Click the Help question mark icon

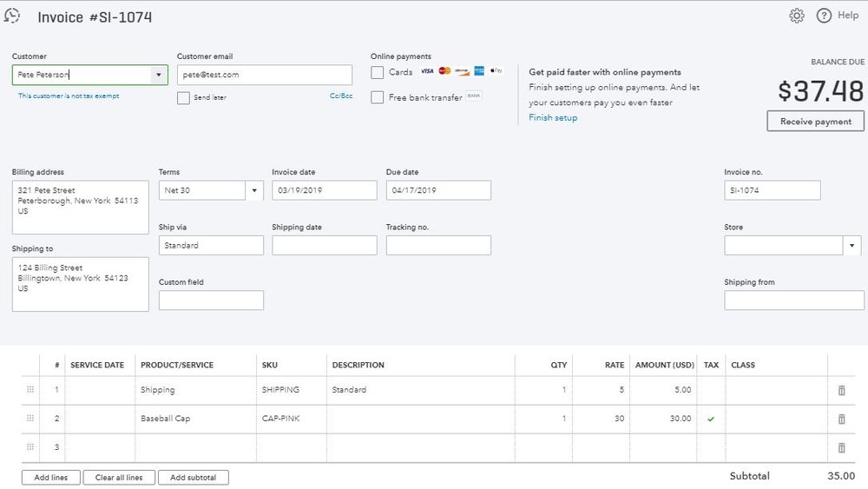[824, 16]
